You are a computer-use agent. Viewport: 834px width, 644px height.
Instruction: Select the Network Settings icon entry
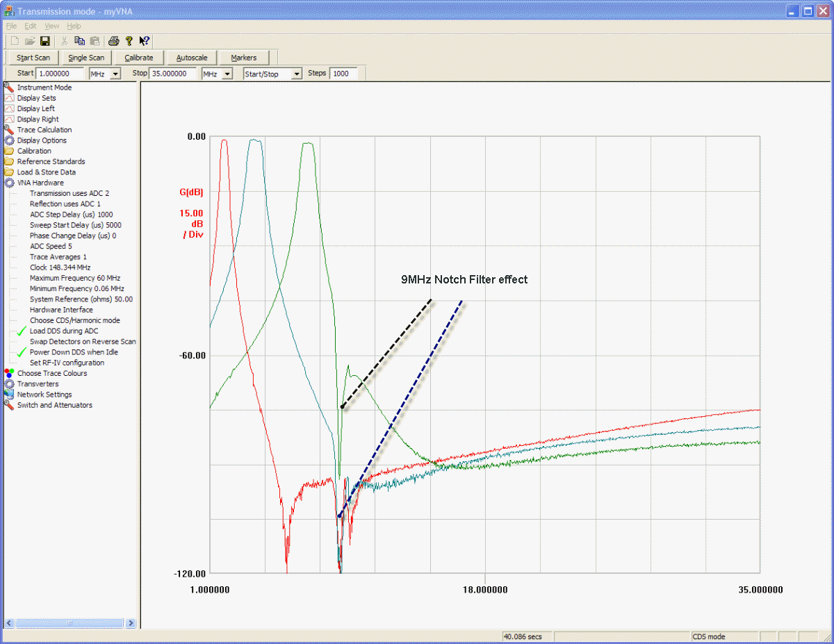coord(9,395)
